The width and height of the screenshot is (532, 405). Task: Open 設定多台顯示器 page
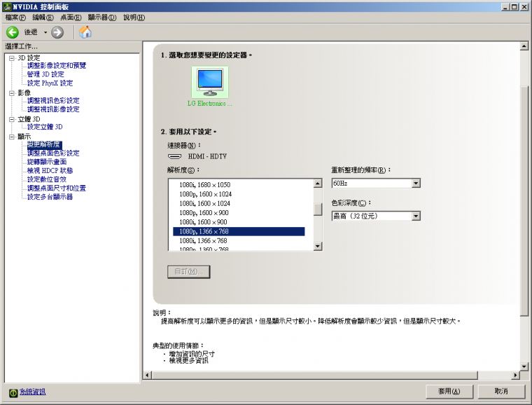tap(50, 197)
